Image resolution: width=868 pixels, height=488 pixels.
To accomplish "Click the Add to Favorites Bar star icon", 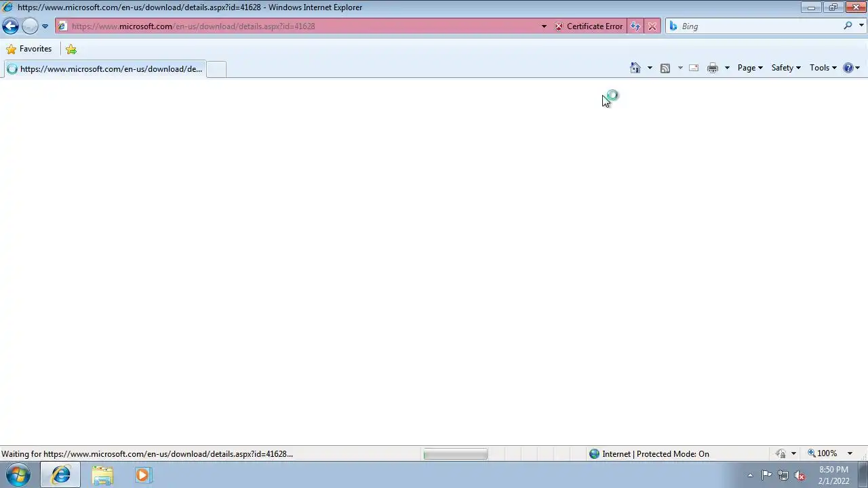I will click(x=71, y=49).
